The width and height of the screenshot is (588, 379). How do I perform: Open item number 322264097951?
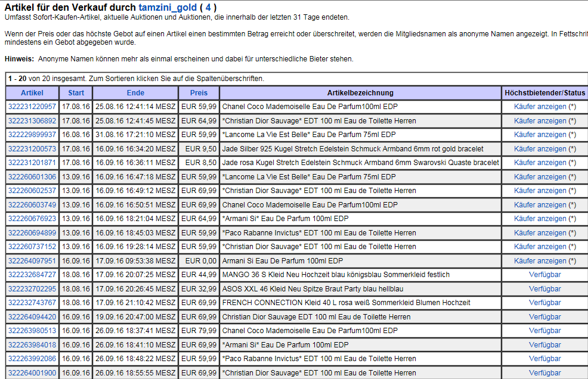tap(32, 261)
